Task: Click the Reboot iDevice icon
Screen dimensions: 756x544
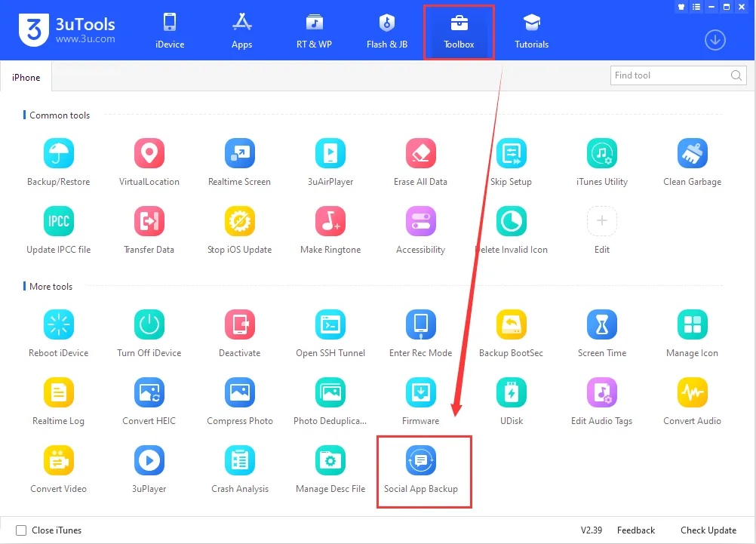Action: point(58,324)
